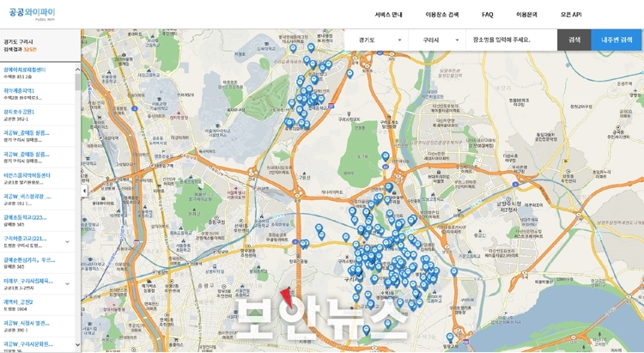Screen dimensions: 644x353
Task: Click the lone Wi-Fi marker above the Route 43 shield
Action: 386,156
